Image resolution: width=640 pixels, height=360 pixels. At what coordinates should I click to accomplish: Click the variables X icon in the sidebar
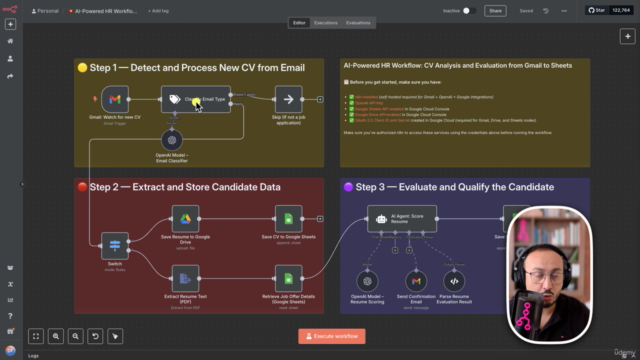pos(10,284)
